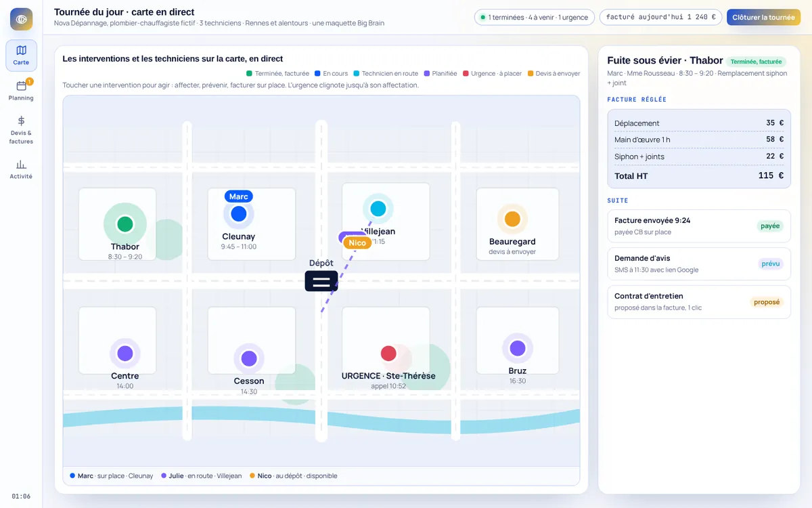Click 'Marc · sur place · Cleunay' status below map
812x508 pixels.
[112, 476]
